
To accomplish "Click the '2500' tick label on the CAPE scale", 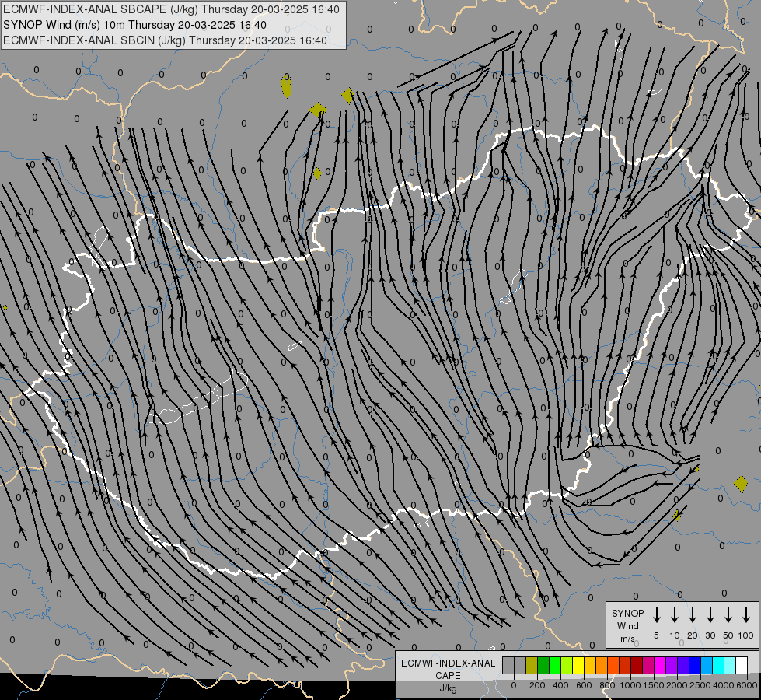I will (x=700, y=685).
